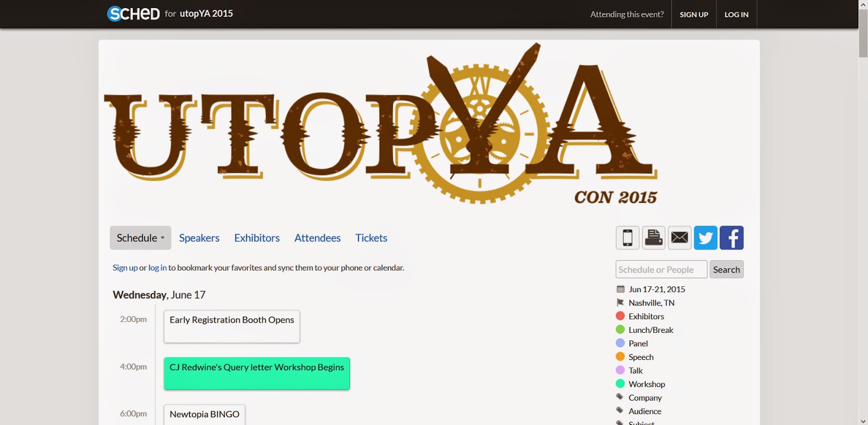
Task: Click the orange Speech color dot
Action: 621,356
